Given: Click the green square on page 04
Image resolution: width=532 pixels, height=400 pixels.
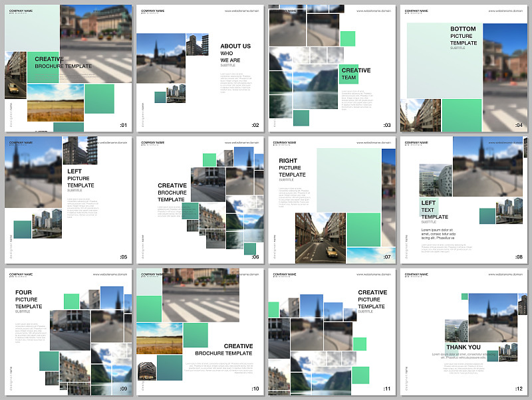Looking at the screenshot, I should coord(462,115).
